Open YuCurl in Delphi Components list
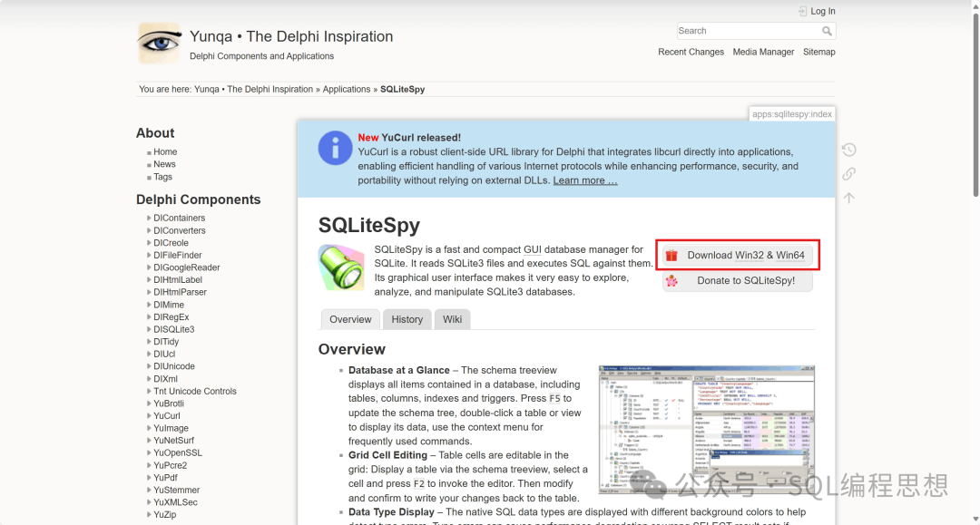The width and height of the screenshot is (980, 525). (167, 416)
